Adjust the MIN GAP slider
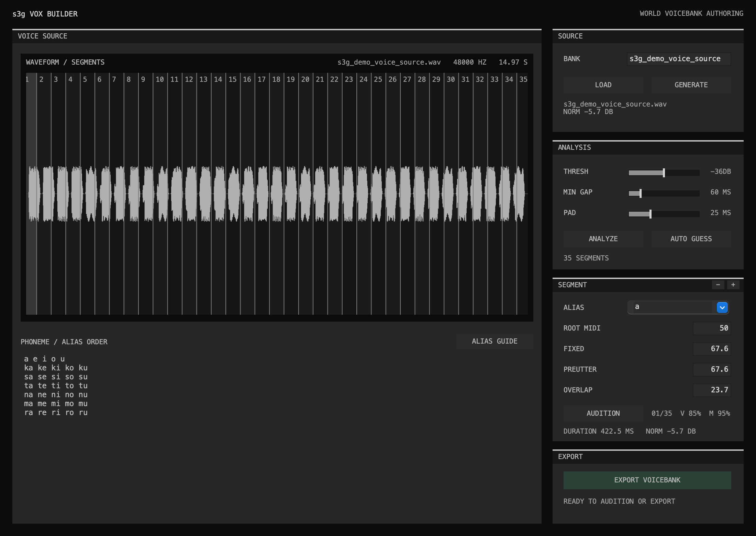This screenshot has width=756, height=536. [664, 193]
